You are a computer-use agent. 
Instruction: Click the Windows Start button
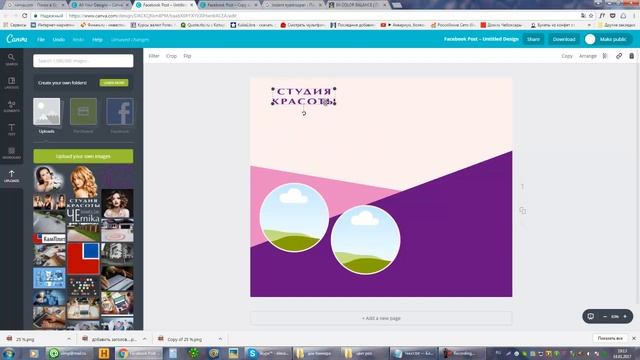tap(9, 353)
